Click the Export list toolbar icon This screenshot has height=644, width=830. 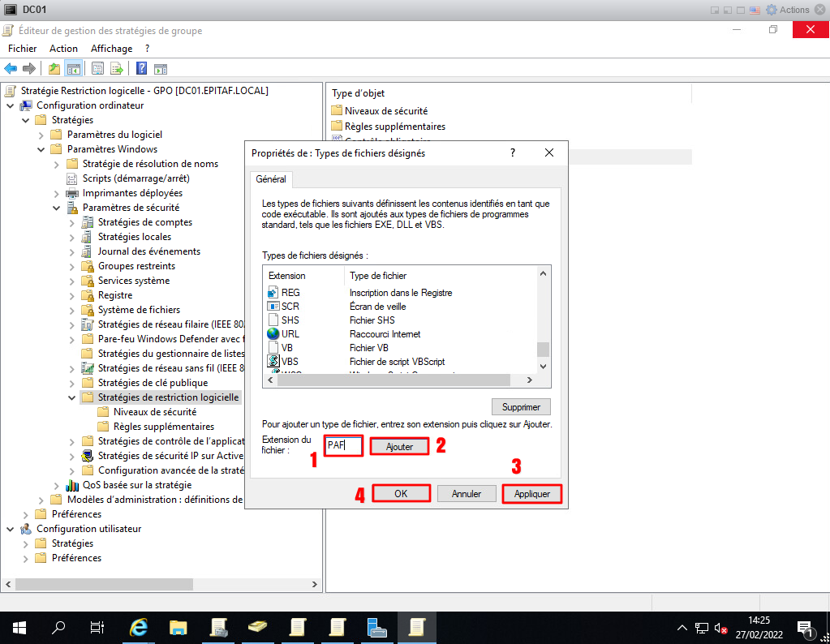pos(117,68)
